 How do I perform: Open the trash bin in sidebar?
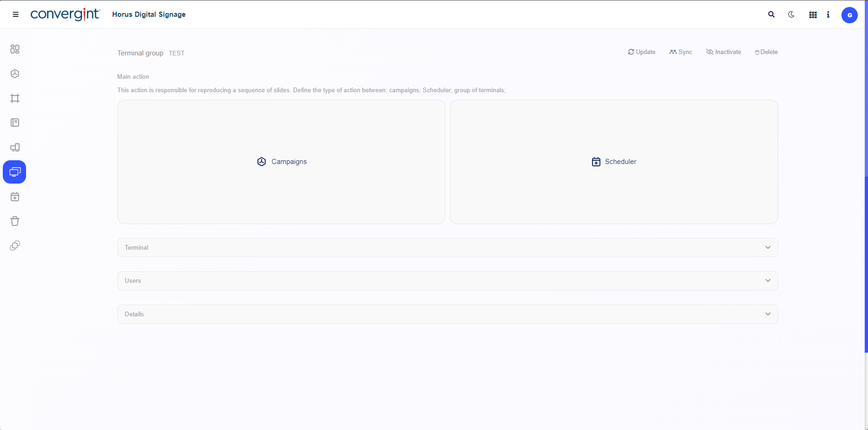pyautogui.click(x=15, y=221)
